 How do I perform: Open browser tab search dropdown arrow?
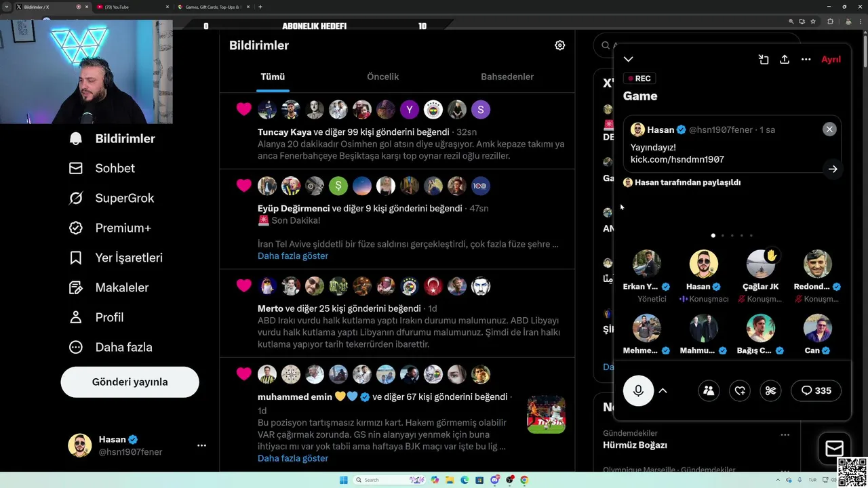click(x=7, y=7)
